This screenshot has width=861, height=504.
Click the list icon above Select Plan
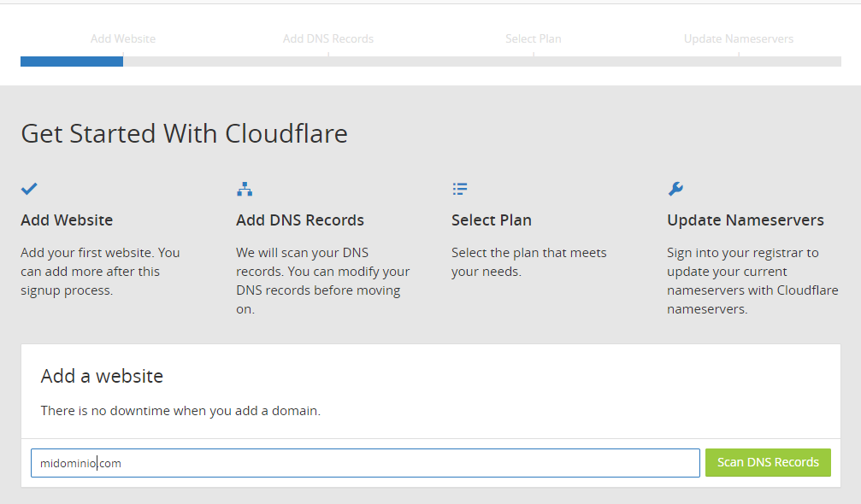459,188
